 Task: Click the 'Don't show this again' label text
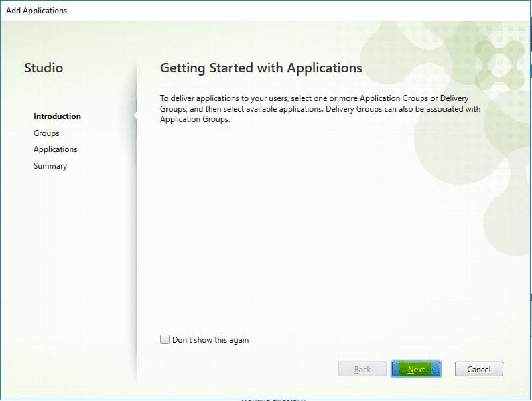(210, 339)
